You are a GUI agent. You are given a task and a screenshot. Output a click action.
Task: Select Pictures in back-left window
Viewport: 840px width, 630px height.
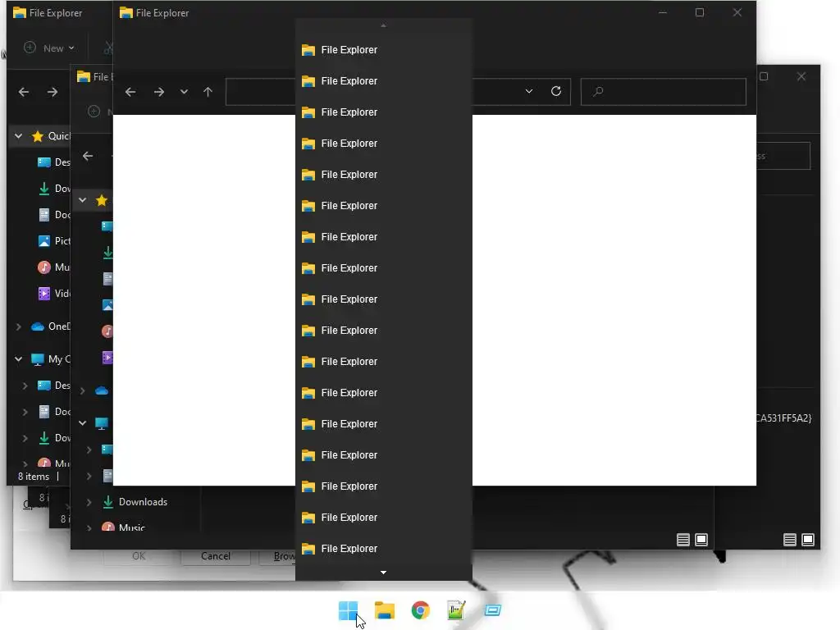pyautogui.click(x=53, y=240)
